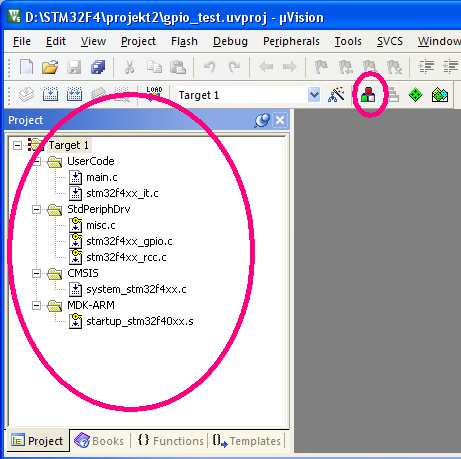The height and width of the screenshot is (459, 461).
Task: Open the Peripherals menu
Action: pyautogui.click(x=291, y=41)
